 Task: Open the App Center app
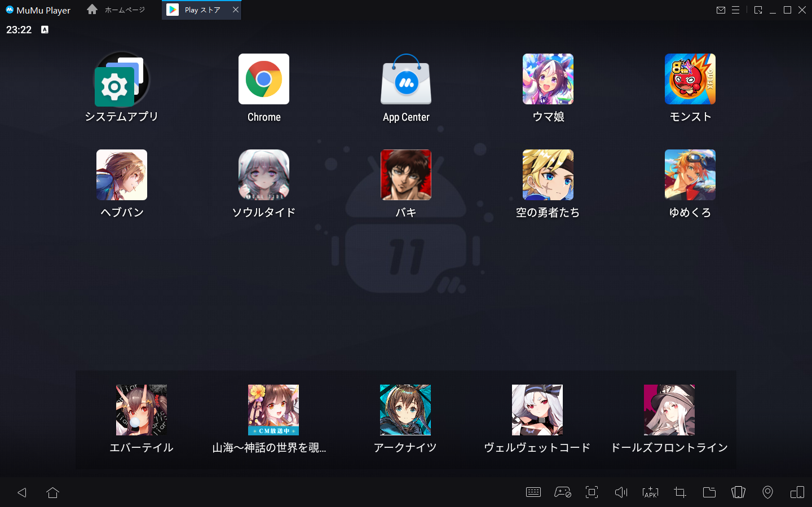coord(406,79)
